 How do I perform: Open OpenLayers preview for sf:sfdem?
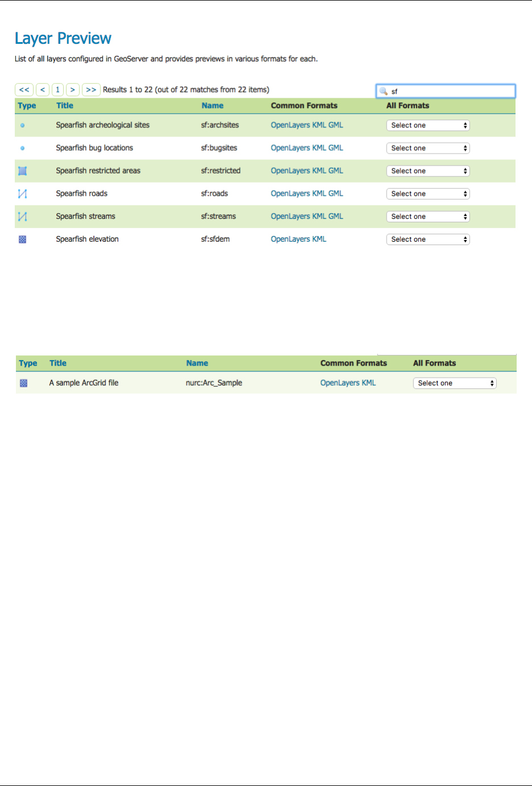click(x=290, y=239)
